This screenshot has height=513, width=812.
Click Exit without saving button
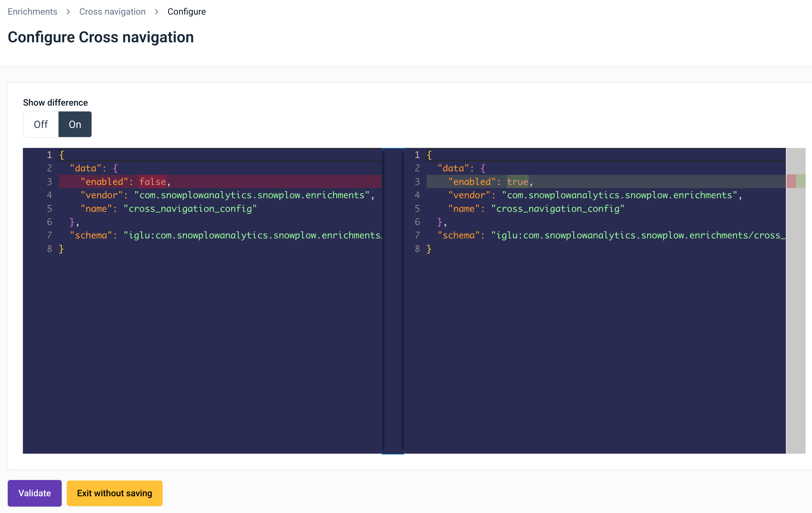tap(114, 493)
